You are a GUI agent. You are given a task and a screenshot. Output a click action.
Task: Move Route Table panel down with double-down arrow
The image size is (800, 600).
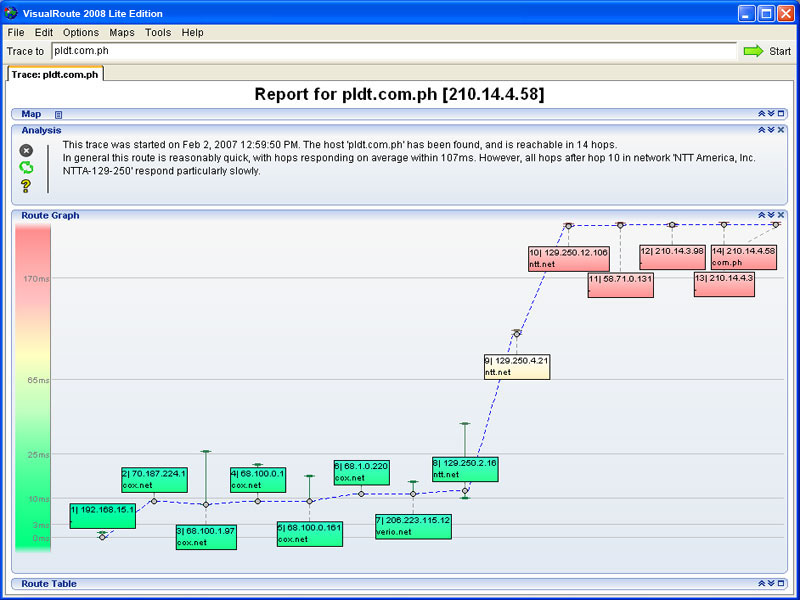coord(771,583)
